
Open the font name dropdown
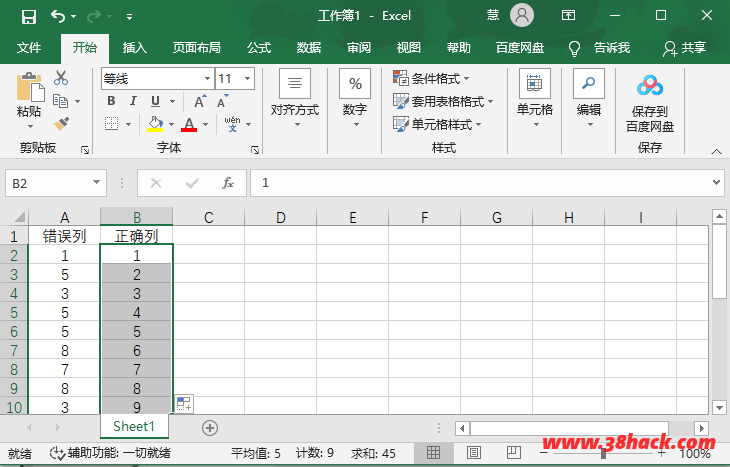click(206, 78)
